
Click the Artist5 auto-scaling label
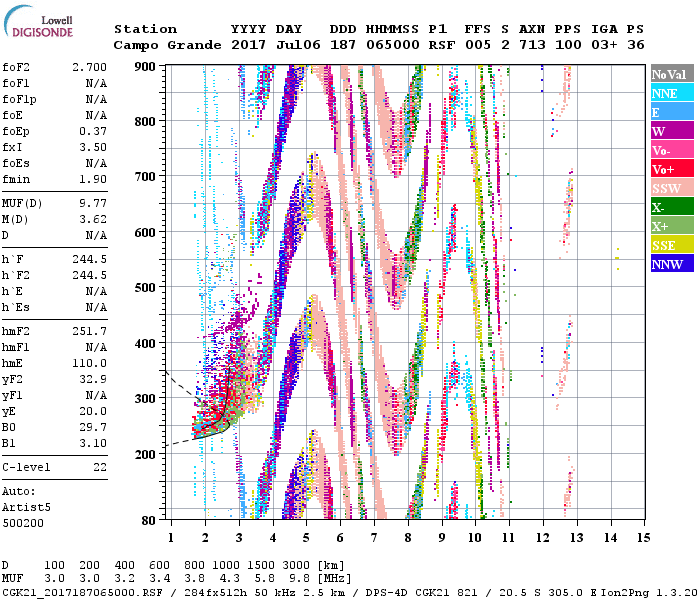[27, 507]
